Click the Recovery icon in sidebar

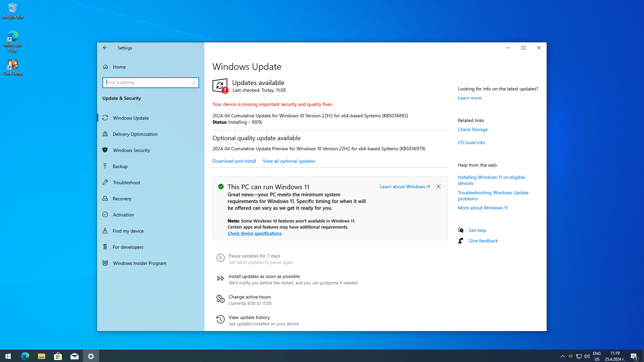coord(105,199)
